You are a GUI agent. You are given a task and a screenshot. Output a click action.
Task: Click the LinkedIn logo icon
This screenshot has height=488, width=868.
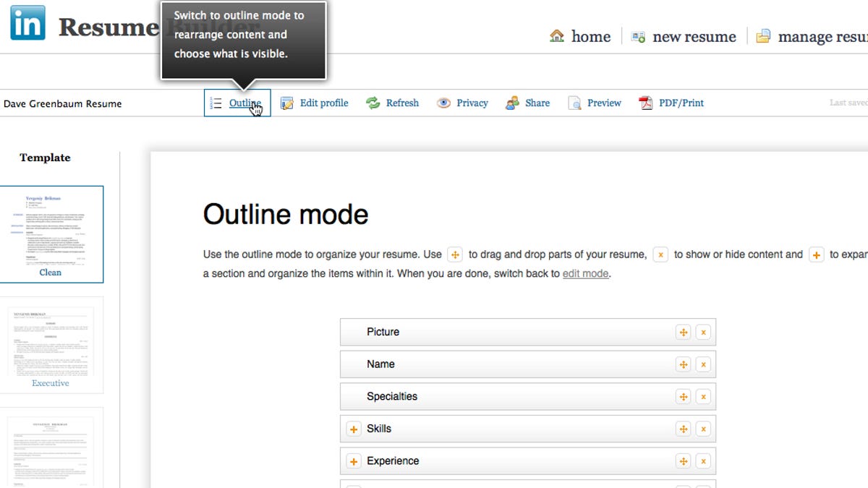[x=27, y=23]
